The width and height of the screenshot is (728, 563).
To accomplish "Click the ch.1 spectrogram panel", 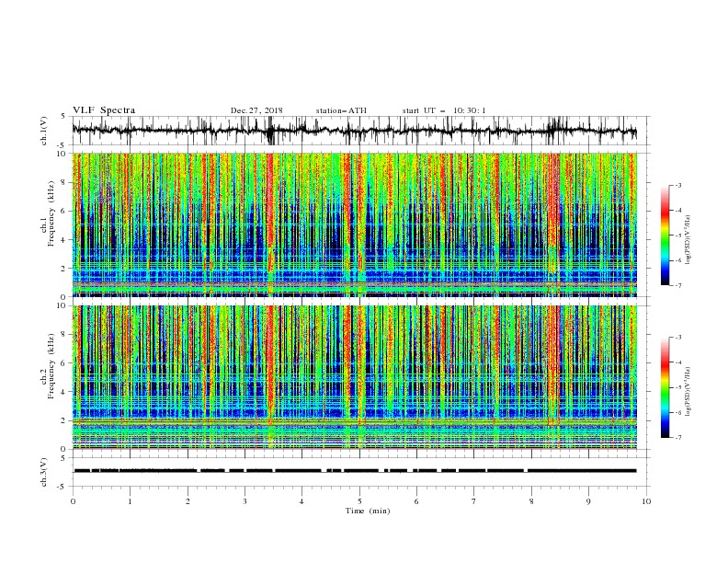I will click(355, 224).
